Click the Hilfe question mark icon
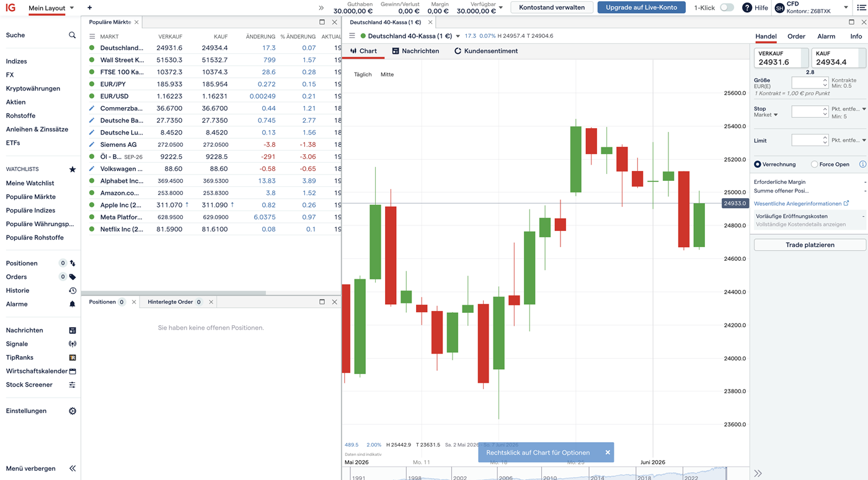This screenshot has width=868, height=480. click(x=747, y=7)
